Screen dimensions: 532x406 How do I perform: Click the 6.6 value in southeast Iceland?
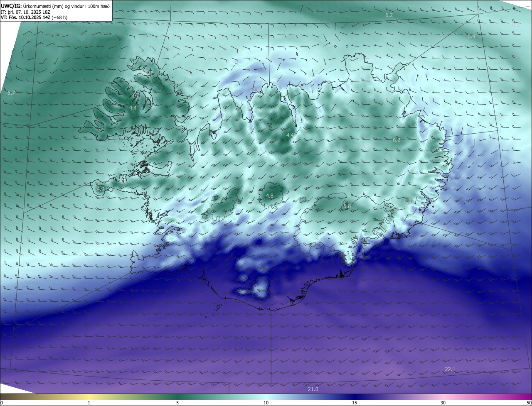click(407, 201)
